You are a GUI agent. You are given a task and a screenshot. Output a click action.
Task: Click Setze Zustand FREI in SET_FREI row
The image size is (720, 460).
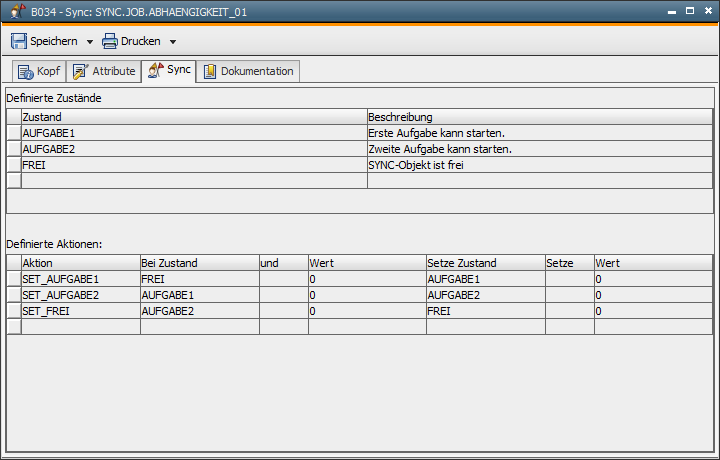[486, 311]
